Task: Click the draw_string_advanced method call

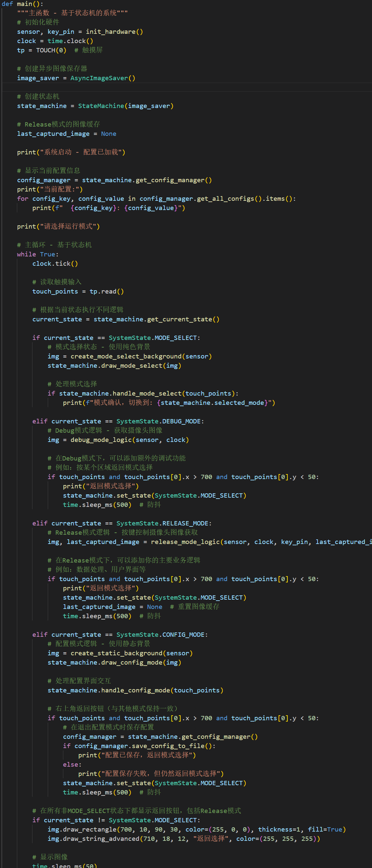Action: [94, 839]
